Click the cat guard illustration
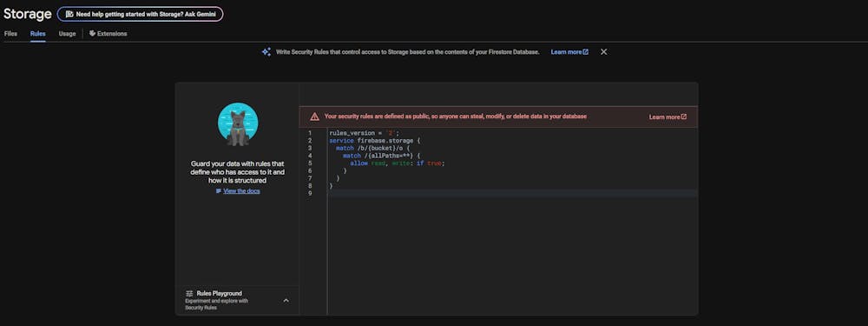 (x=238, y=124)
